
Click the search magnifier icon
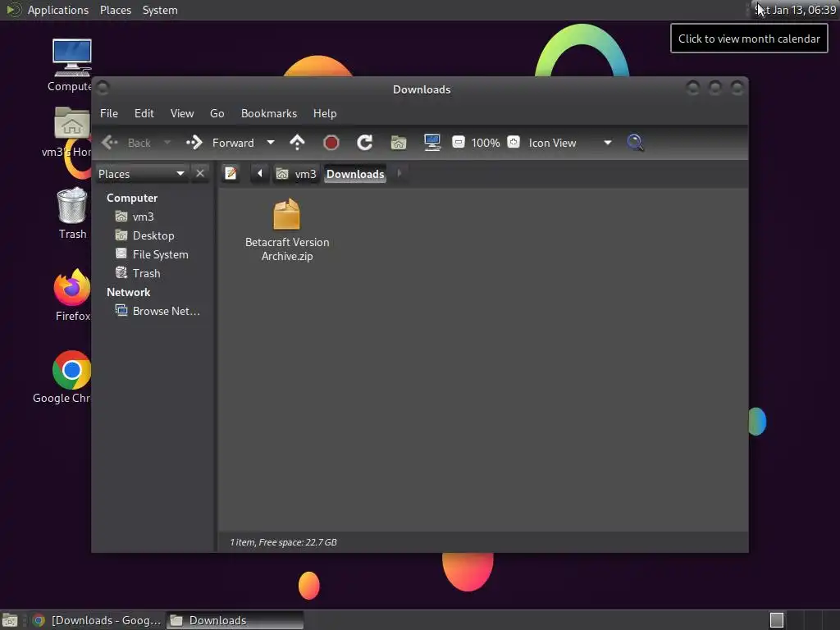pos(636,143)
